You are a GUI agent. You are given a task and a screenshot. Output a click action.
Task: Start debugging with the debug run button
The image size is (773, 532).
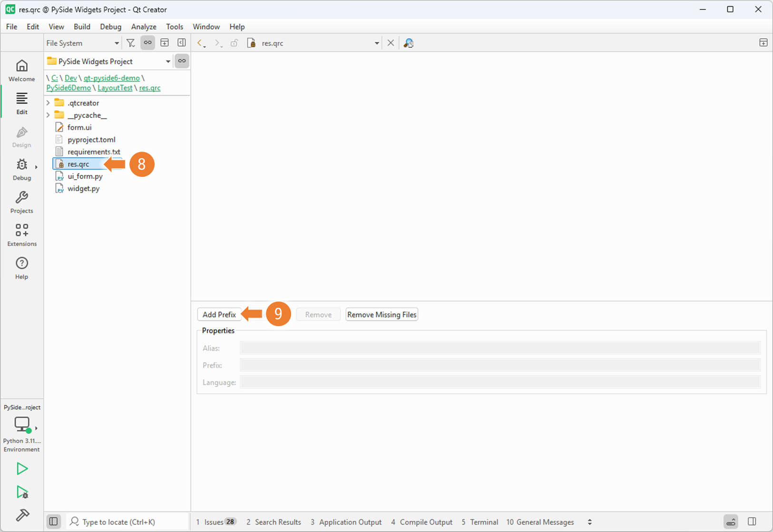pyautogui.click(x=22, y=492)
